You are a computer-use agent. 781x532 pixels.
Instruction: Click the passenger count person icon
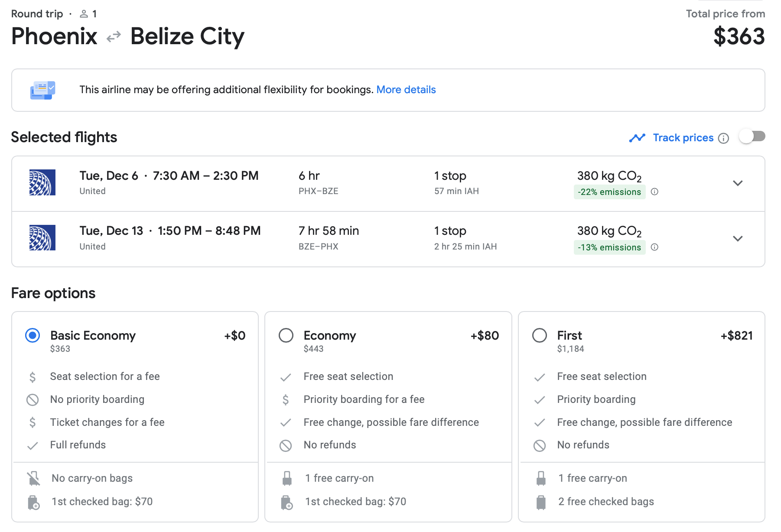pyautogui.click(x=84, y=14)
